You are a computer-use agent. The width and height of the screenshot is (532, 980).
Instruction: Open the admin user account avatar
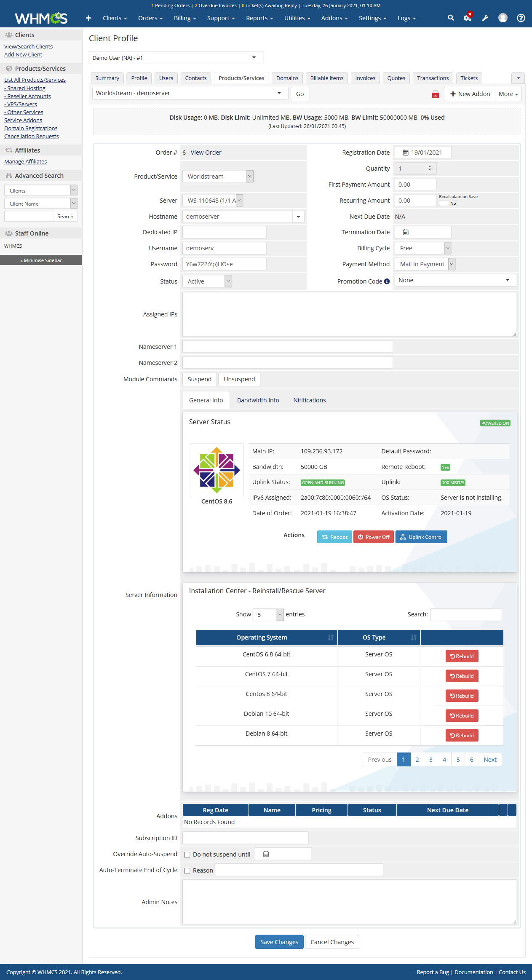pos(503,18)
